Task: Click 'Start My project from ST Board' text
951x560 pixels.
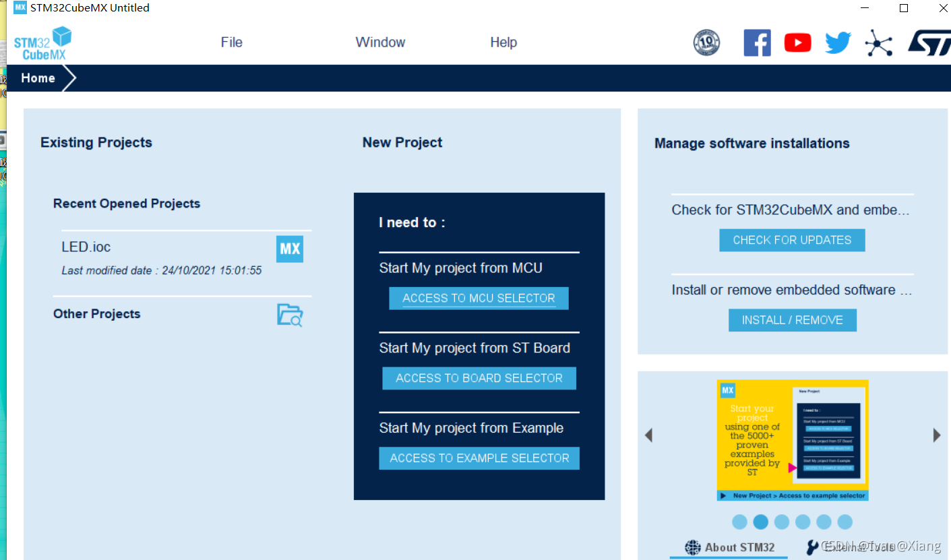Action: [474, 348]
